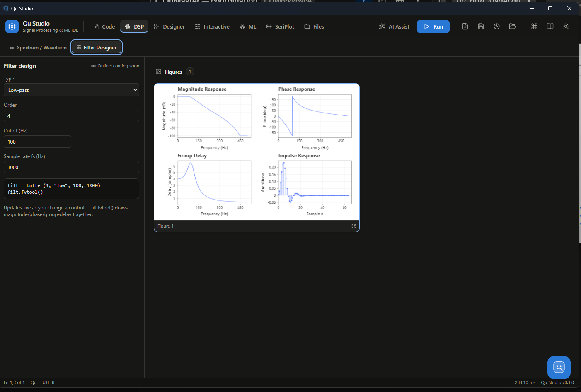
Task: Open the ML tab
Action: click(x=248, y=26)
